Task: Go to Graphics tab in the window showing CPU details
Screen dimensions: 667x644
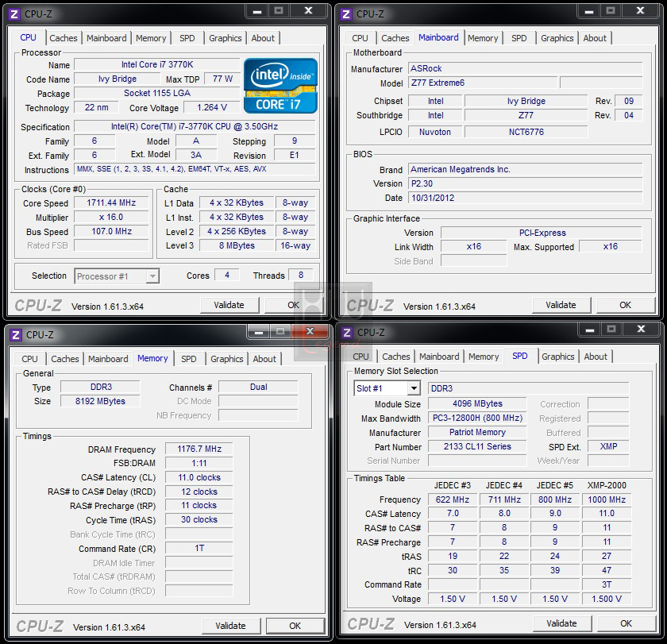Action: [x=226, y=38]
